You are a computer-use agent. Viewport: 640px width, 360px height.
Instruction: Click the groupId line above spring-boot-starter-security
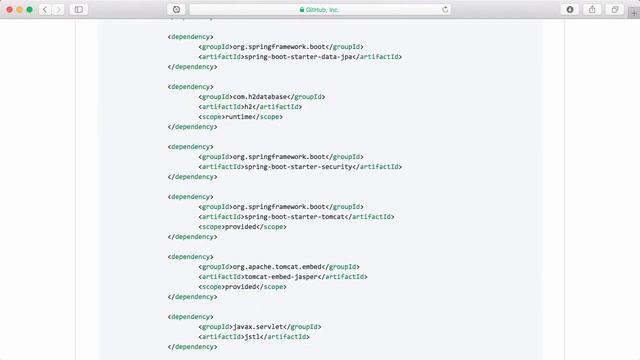[281, 157]
